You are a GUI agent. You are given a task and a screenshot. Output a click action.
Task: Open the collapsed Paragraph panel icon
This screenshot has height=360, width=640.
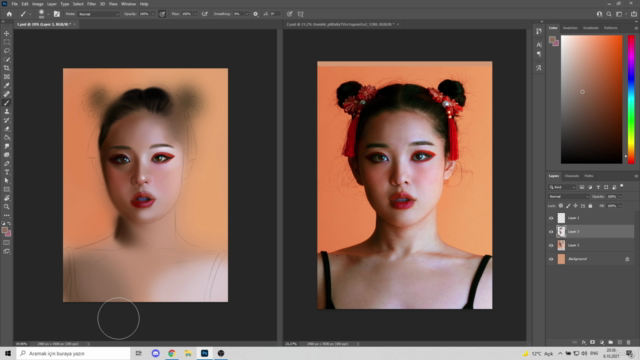[x=539, y=54]
